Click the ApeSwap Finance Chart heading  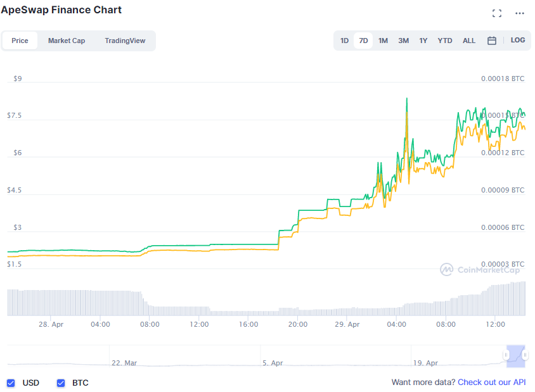pyautogui.click(x=61, y=9)
